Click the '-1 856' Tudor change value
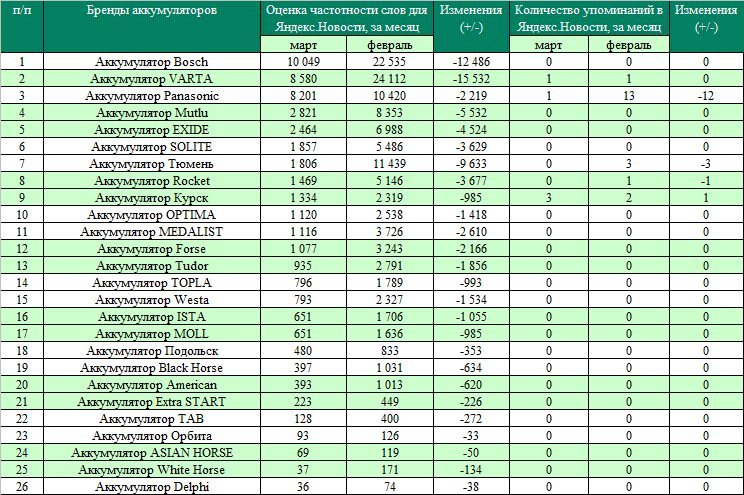Image resolution: width=744 pixels, height=495 pixels. [x=471, y=266]
